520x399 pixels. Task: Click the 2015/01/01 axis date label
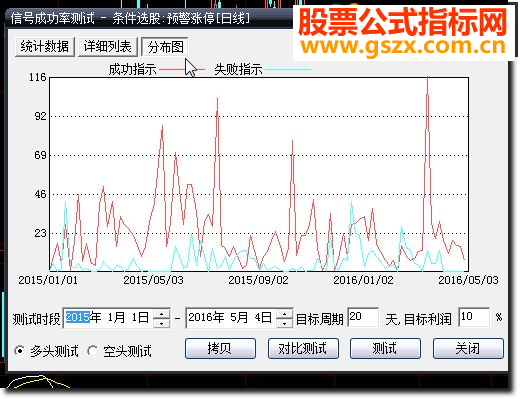click(48, 280)
